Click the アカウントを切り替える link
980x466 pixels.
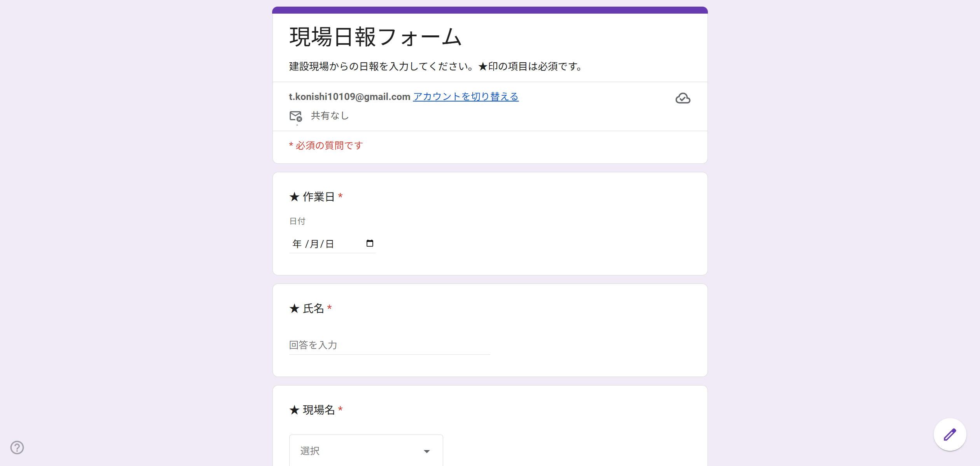466,96
